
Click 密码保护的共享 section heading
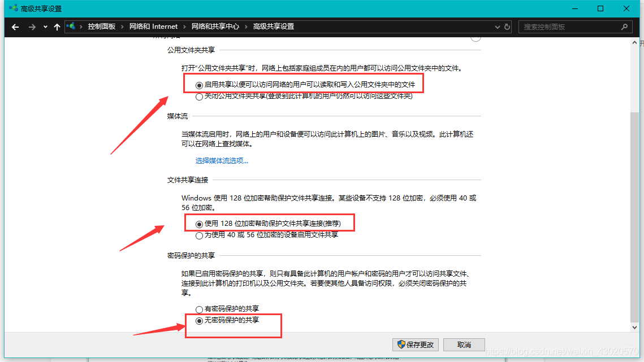tap(191, 256)
